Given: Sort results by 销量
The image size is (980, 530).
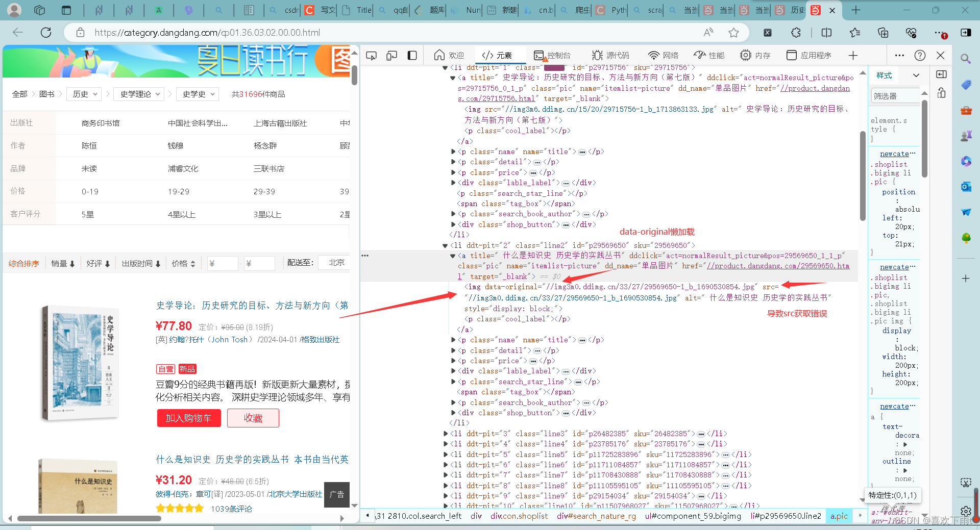Looking at the screenshot, I should coord(63,263).
